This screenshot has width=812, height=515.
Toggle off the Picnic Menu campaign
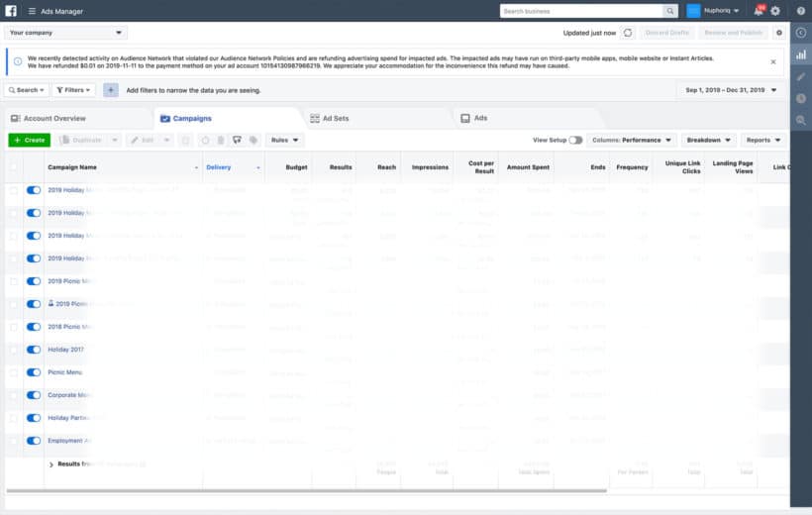coord(34,372)
